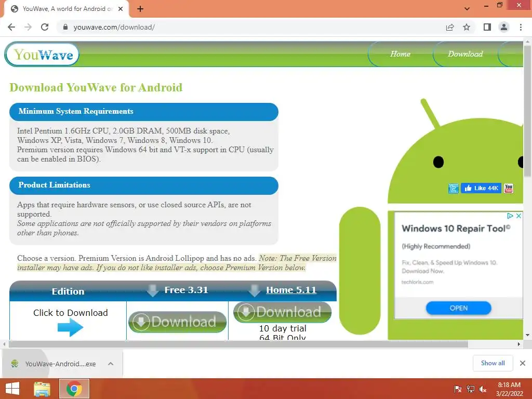This screenshot has width=532, height=399.
Task: Open the browser side panel icon
Action: click(487, 27)
